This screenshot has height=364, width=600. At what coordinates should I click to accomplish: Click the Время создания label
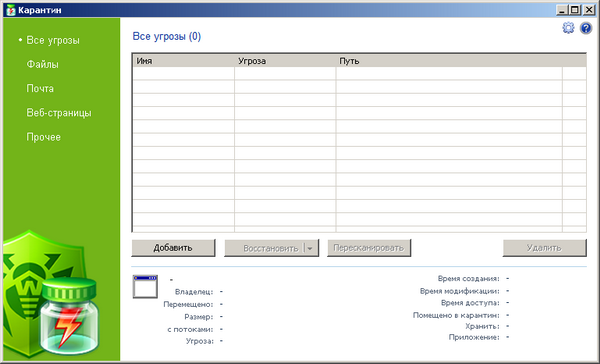tap(469, 279)
